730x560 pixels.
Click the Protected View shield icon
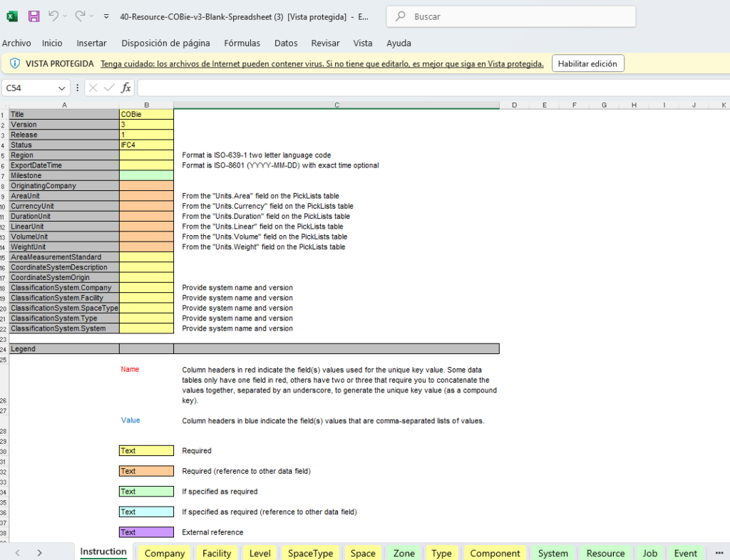coord(14,63)
